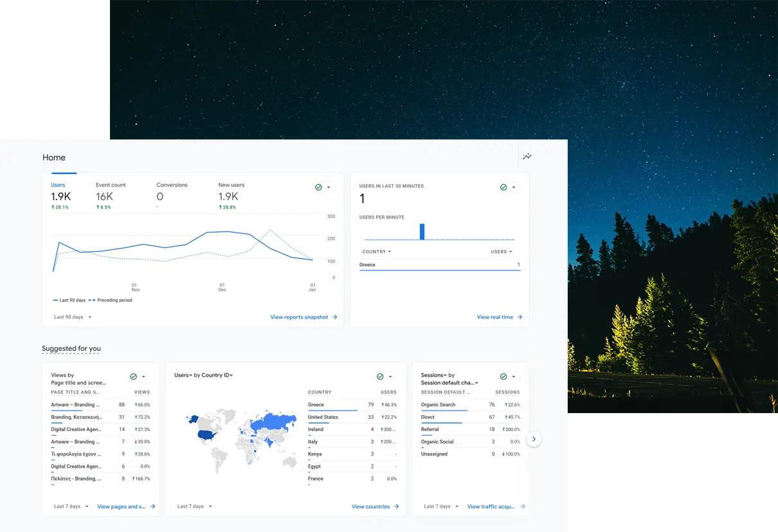
Task: Open Users metric dropdown in Country ID card
Action: (183, 375)
